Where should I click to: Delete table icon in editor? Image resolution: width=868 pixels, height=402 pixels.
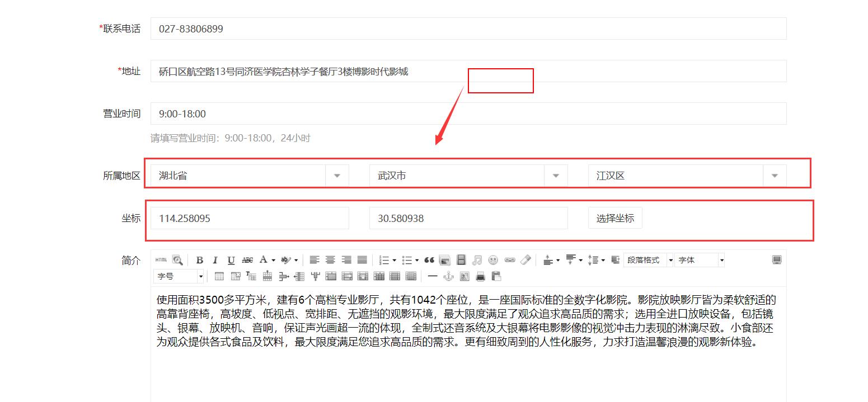tap(235, 276)
